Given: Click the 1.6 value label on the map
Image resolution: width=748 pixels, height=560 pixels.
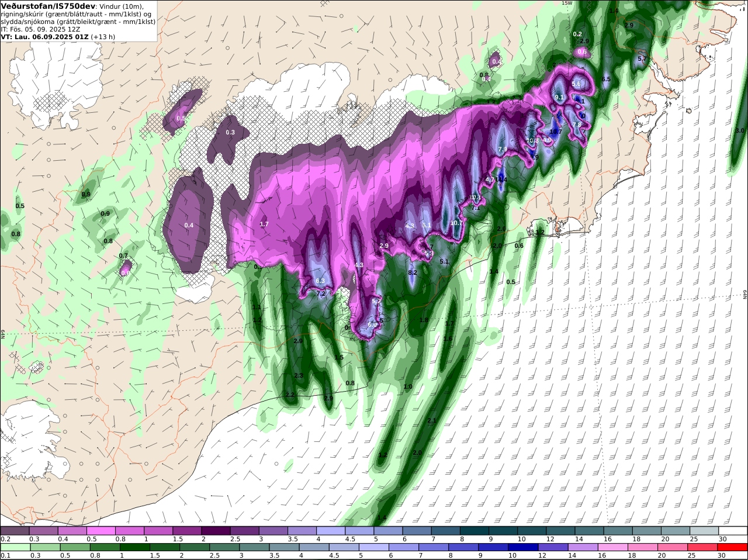Looking at the screenshot, I should tap(448, 338).
